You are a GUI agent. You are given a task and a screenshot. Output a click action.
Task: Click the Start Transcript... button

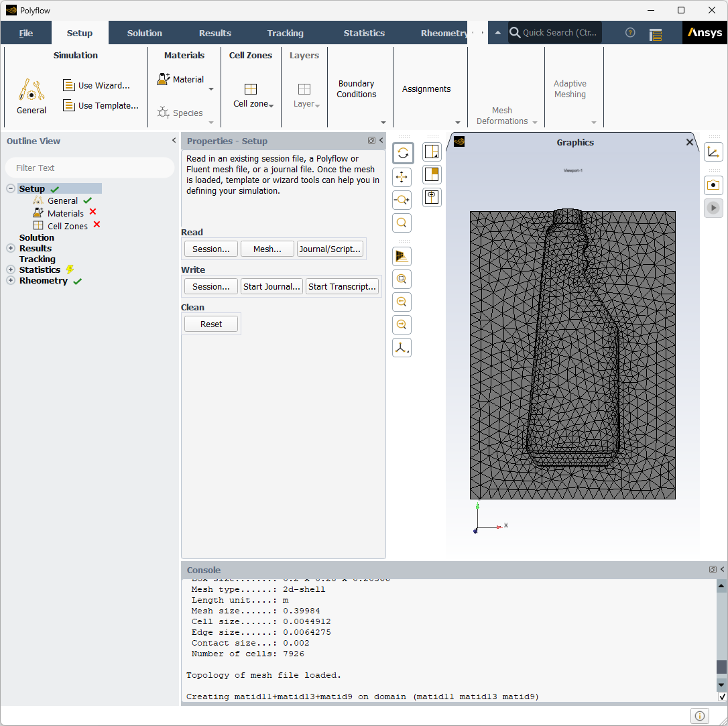click(x=342, y=286)
